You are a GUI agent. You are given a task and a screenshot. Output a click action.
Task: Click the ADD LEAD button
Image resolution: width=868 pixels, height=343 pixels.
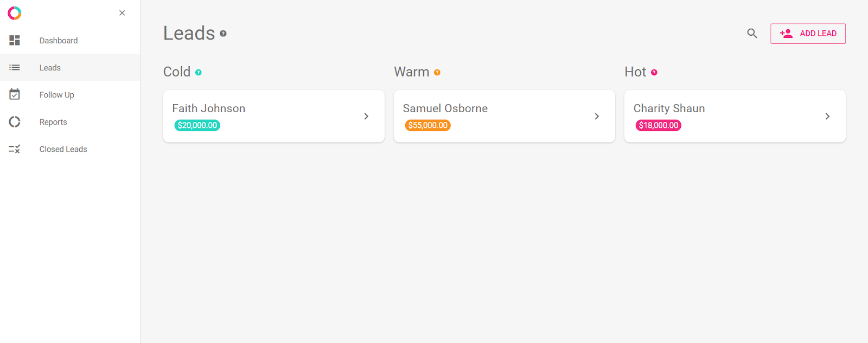coord(808,34)
